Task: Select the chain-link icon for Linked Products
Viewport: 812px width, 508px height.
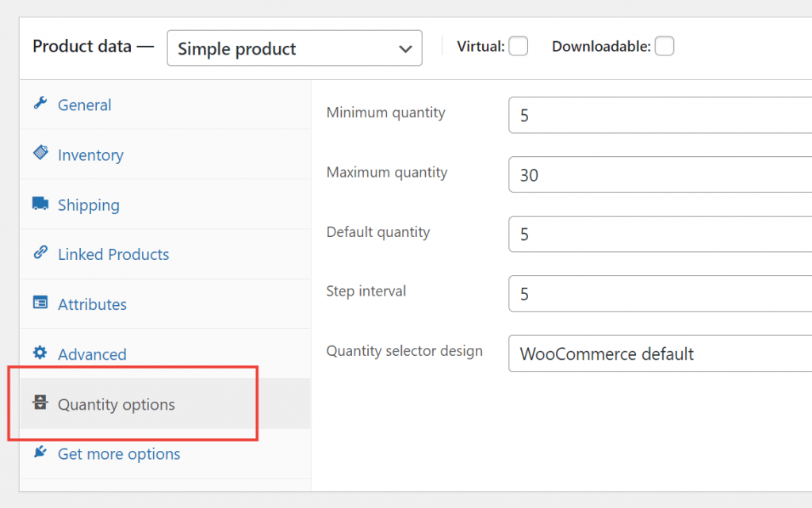Action: (42, 254)
